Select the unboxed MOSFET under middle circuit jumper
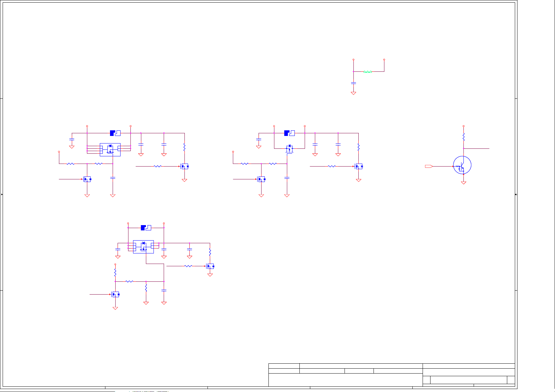Screen dimensions: 555x392 (289, 149)
